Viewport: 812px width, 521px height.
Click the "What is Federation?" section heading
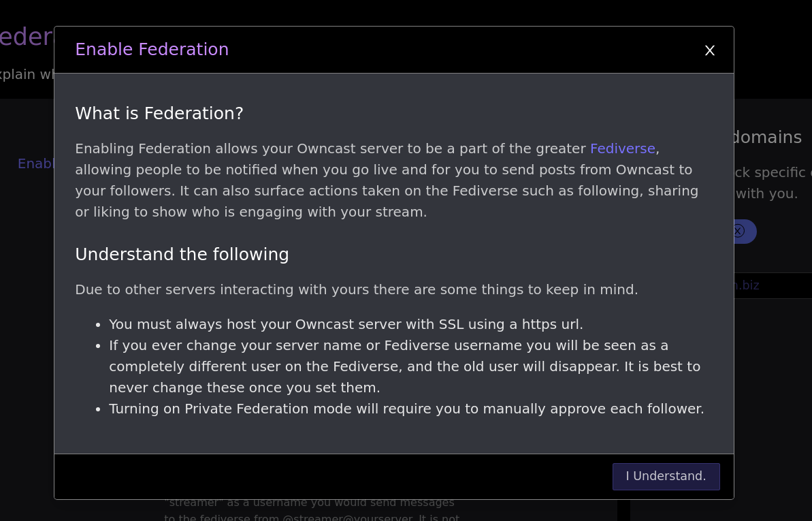(159, 114)
